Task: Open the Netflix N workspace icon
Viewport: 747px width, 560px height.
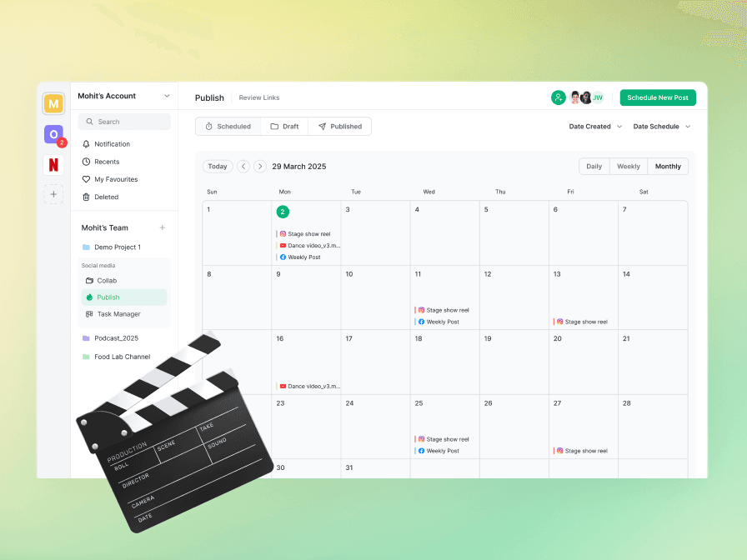Action: point(53,165)
